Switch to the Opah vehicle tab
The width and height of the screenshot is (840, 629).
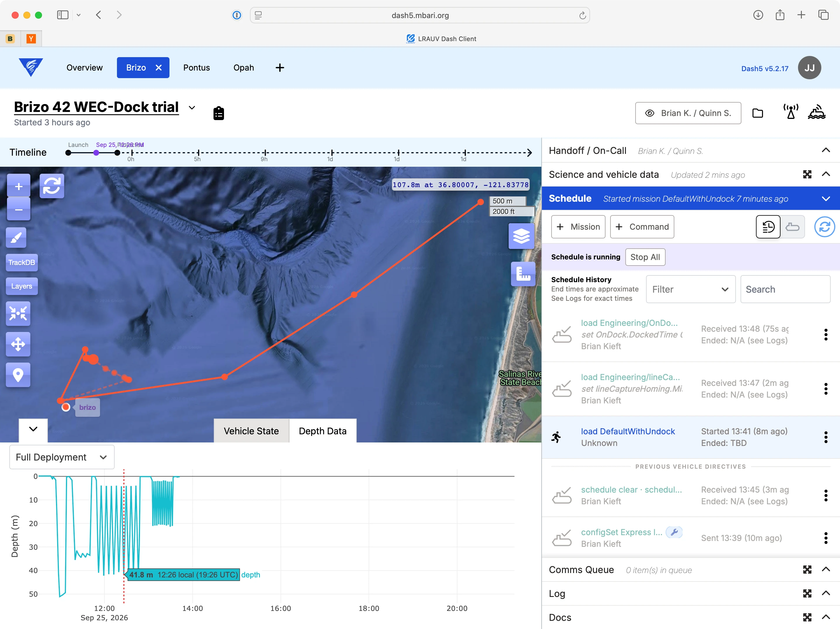[244, 68]
